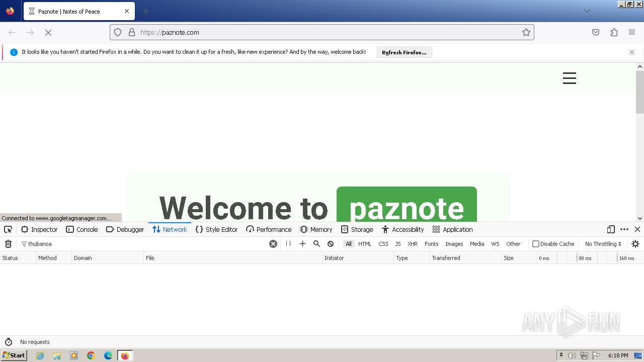Filter requests by XHR
644x362 pixels.
(x=413, y=244)
